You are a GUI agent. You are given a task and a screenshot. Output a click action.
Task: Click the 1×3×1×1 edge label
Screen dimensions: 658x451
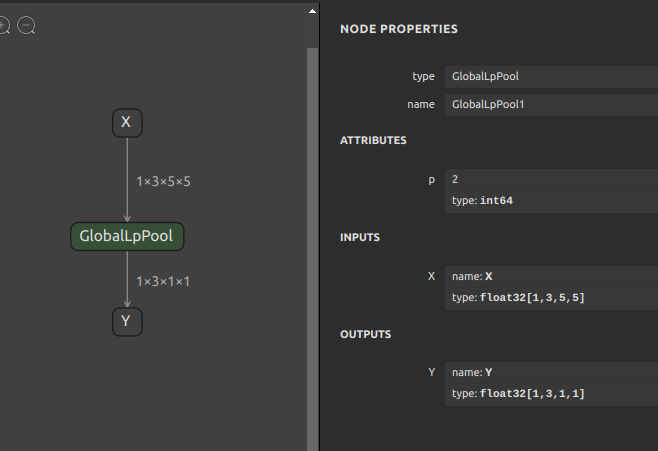[x=163, y=281]
